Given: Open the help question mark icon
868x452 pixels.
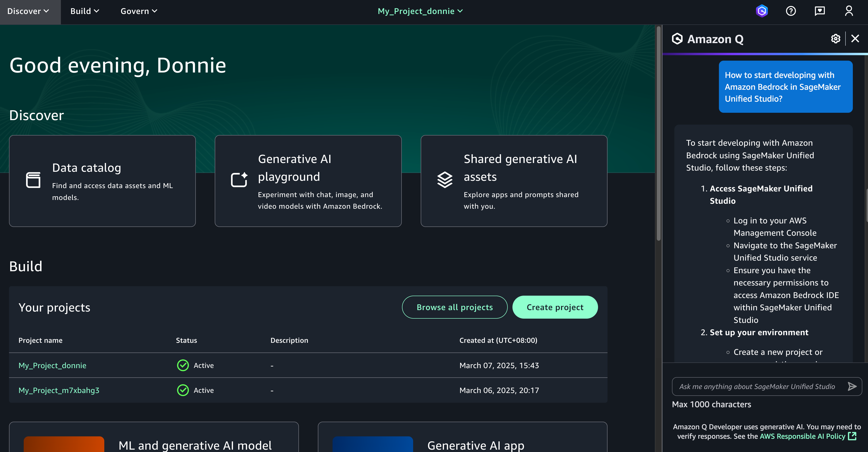Looking at the screenshot, I should coord(790,11).
